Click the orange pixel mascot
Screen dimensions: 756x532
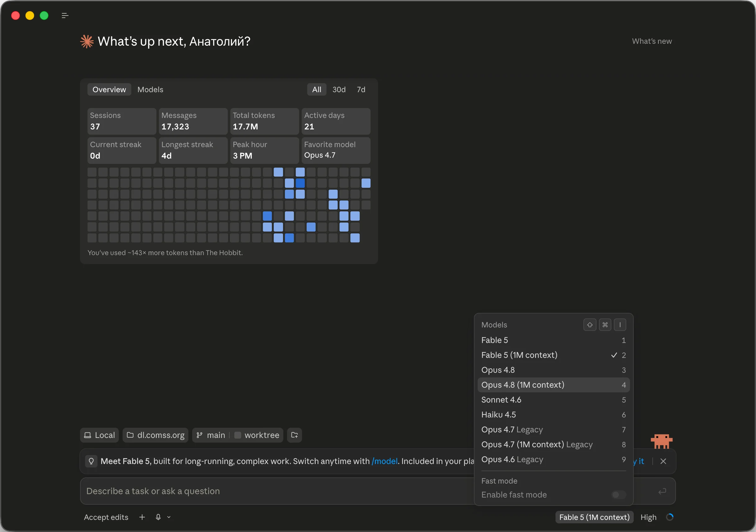(661, 441)
